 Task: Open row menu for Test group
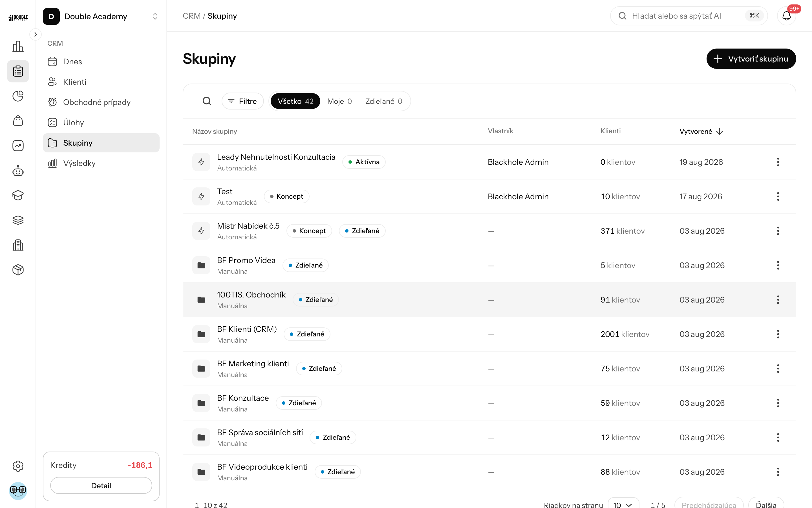(778, 196)
